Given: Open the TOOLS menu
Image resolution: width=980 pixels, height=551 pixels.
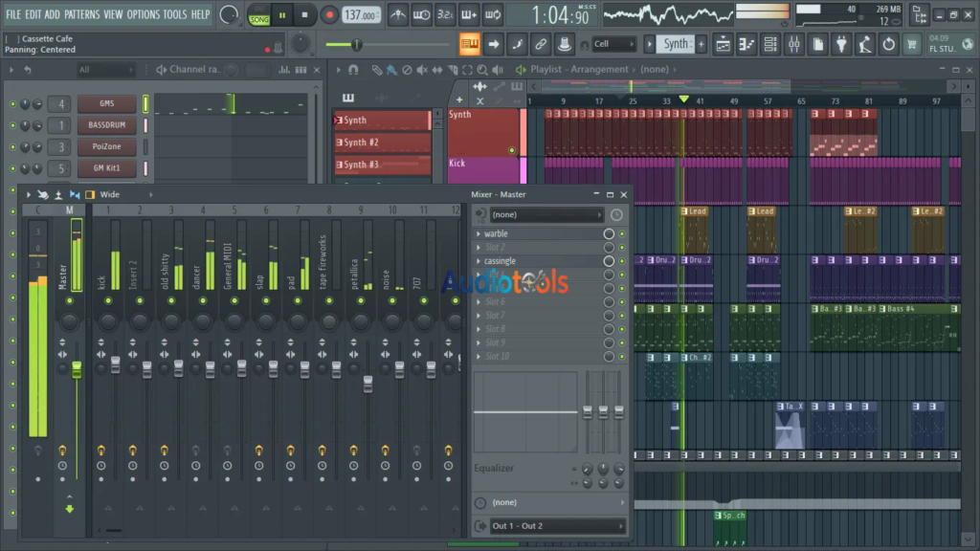Looking at the screenshot, I should point(175,14).
